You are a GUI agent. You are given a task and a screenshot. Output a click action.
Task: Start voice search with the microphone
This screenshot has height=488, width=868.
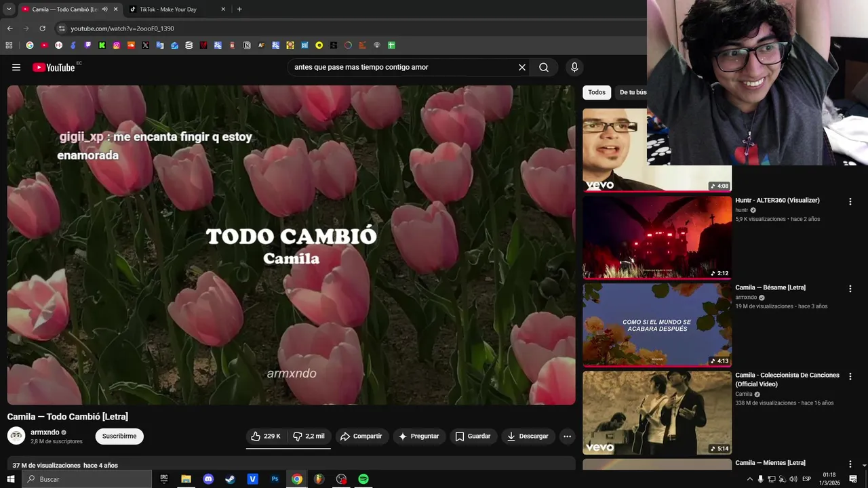[574, 67]
